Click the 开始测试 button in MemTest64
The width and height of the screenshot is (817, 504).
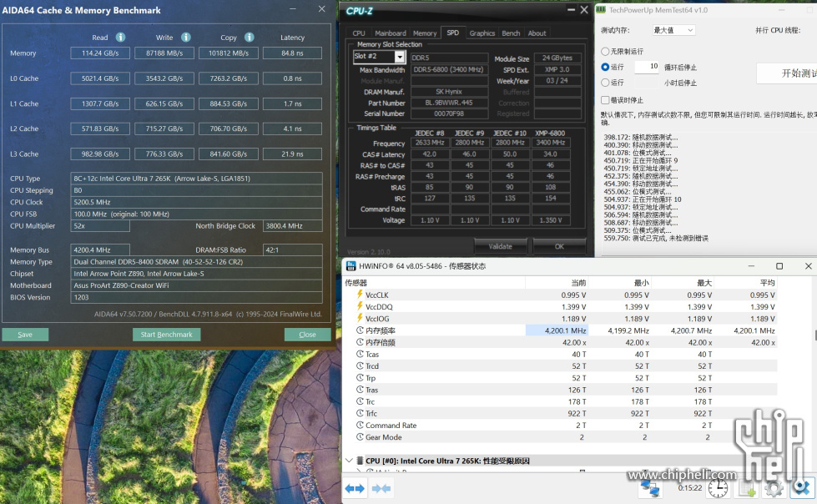coord(787,73)
